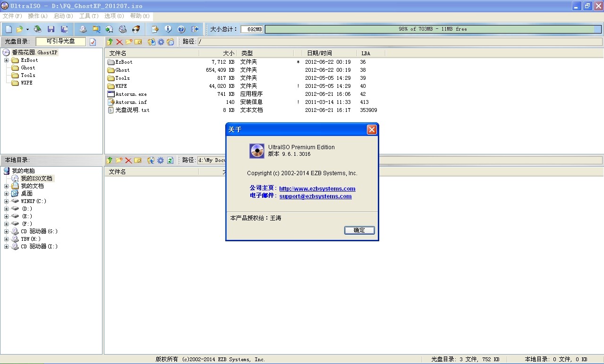Image resolution: width=604 pixels, height=364 pixels.
Task: Click the blue Info icon in the toolbar
Action: pos(168,29)
